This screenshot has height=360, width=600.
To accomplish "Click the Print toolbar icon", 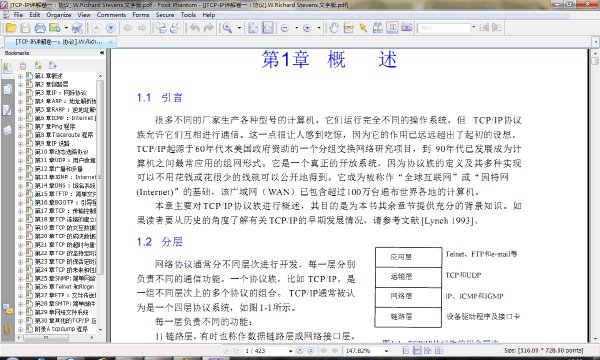I will point(40,28).
